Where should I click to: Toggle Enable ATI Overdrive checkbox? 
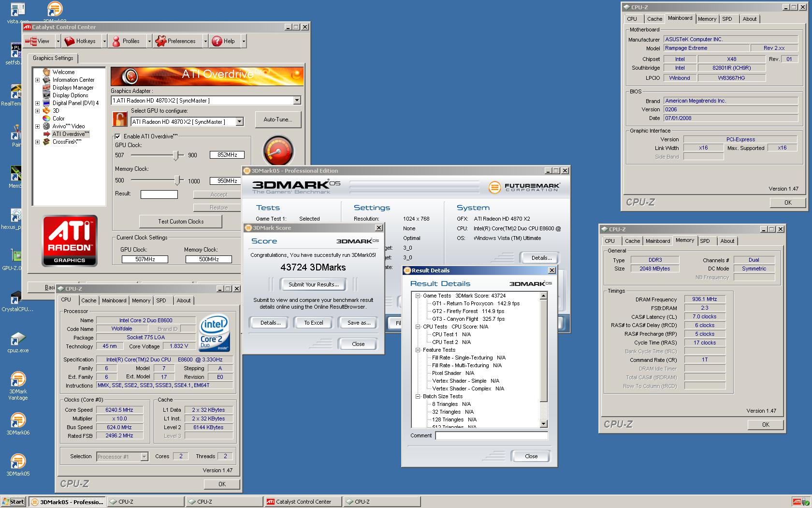pyautogui.click(x=117, y=136)
